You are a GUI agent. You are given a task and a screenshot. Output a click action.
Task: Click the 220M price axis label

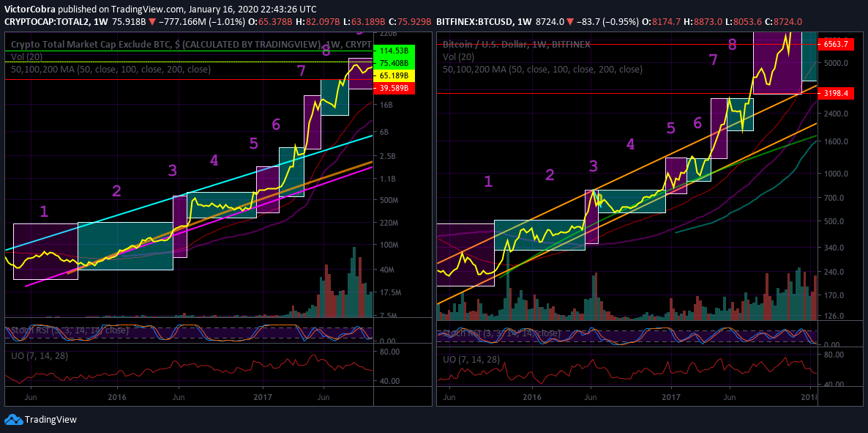coord(388,222)
